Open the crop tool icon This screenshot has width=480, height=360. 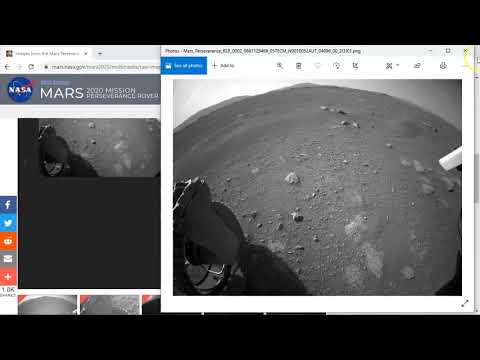coord(355,66)
